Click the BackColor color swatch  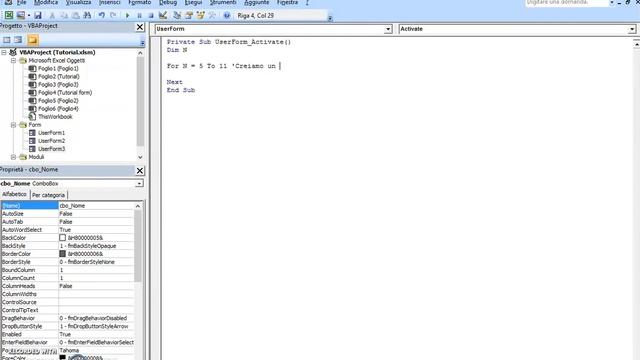coord(62,238)
